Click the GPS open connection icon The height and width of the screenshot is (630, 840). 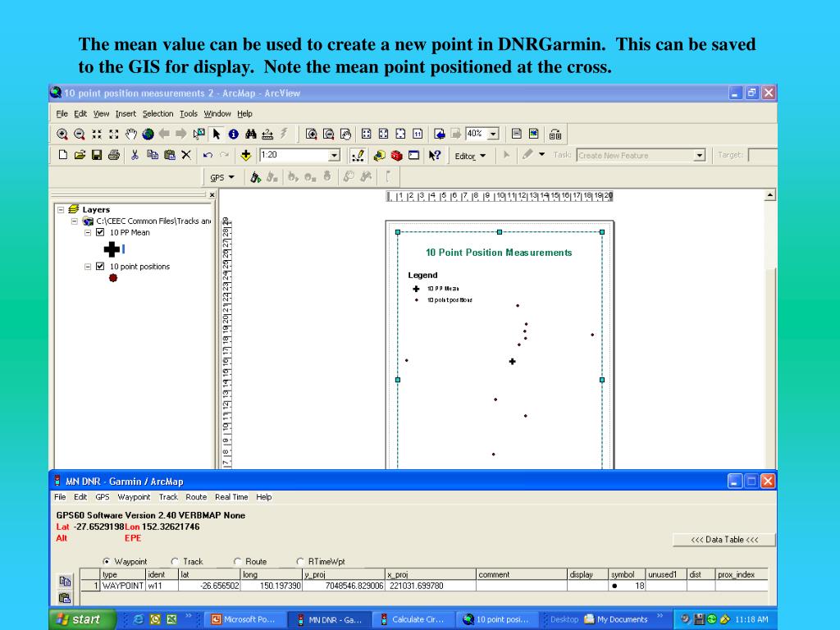pos(256,177)
